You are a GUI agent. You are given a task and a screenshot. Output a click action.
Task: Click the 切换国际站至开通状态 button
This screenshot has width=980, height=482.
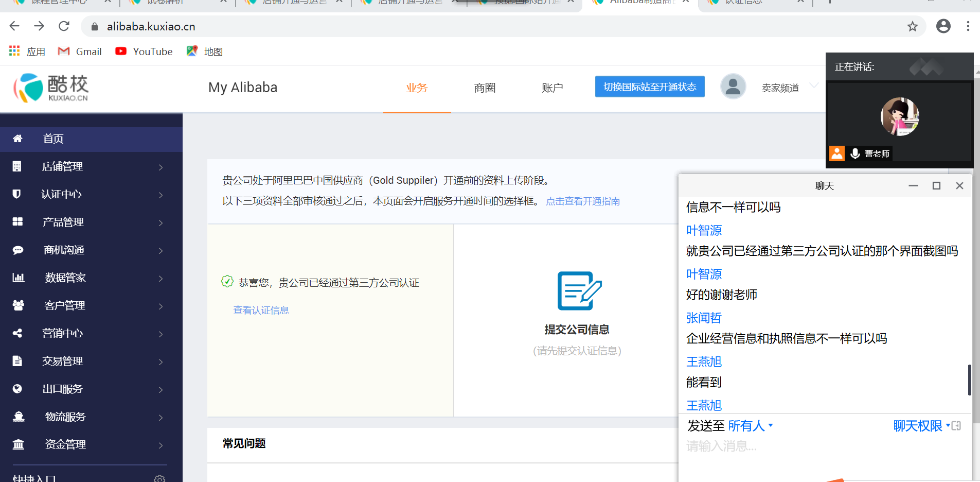pos(650,87)
